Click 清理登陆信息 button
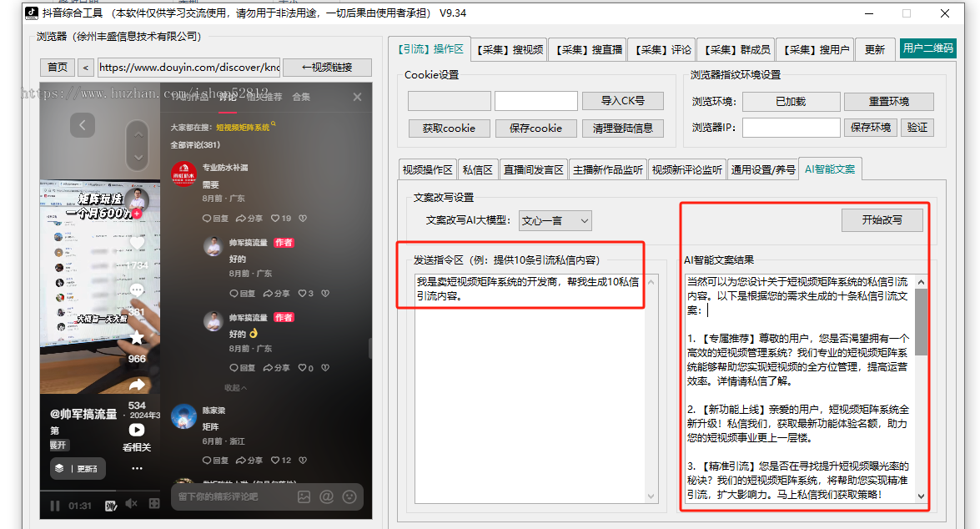 tap(622, 128)
